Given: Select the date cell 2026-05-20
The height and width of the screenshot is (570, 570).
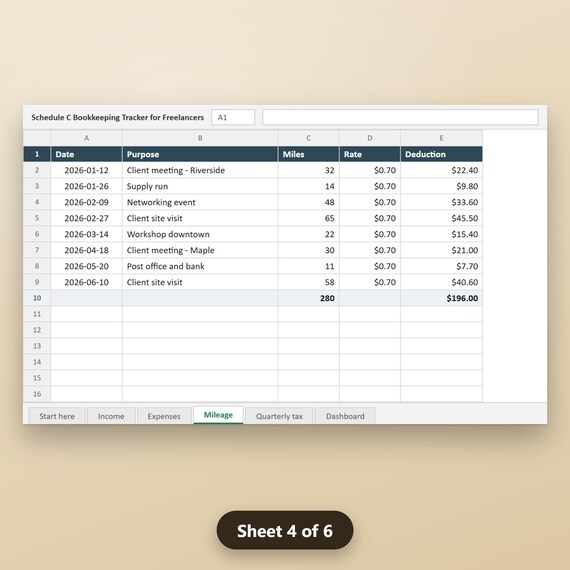Looking at the screenshot, I should click(87, 266).
